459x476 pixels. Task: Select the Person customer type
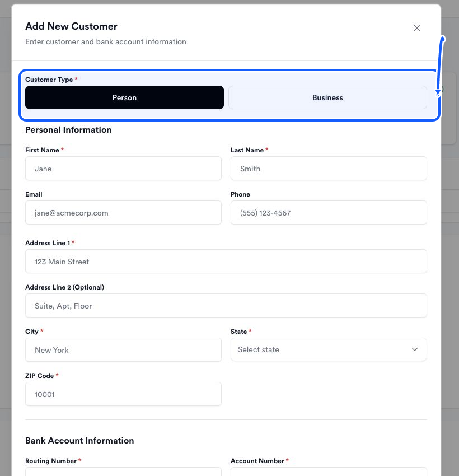(x=124, y=97)
